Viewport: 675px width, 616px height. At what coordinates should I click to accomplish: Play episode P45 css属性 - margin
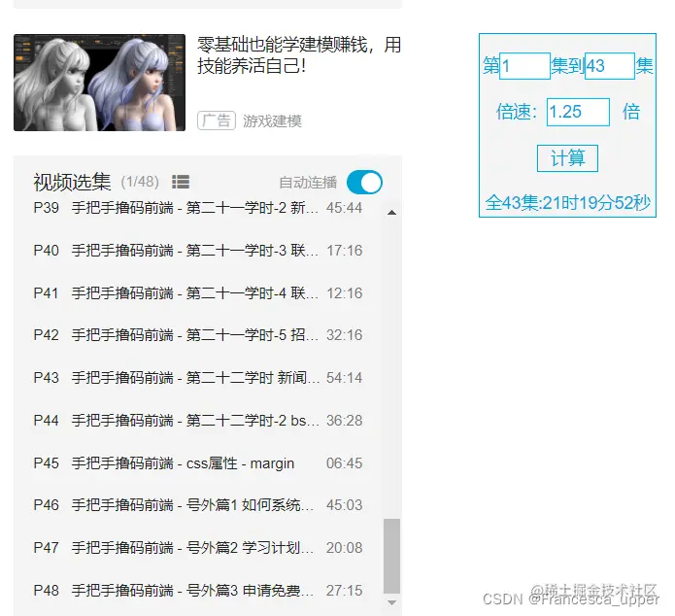point(198,463)
